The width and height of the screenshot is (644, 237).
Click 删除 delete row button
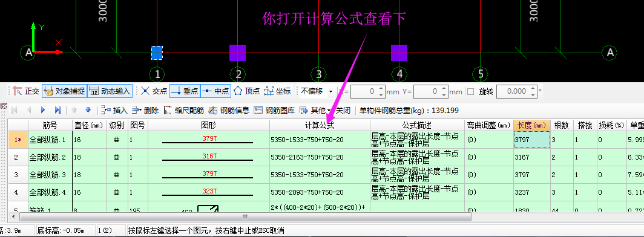[145, 110]
